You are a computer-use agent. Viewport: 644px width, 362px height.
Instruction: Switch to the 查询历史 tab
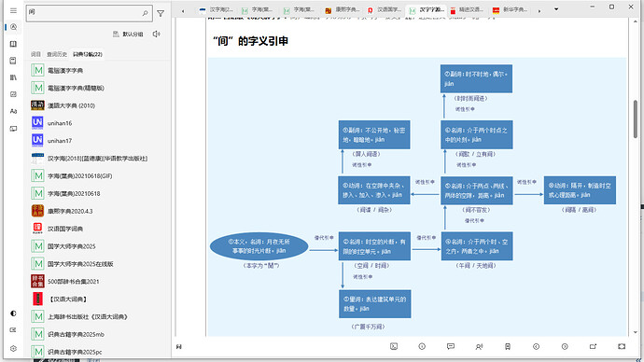coord(57,54)
